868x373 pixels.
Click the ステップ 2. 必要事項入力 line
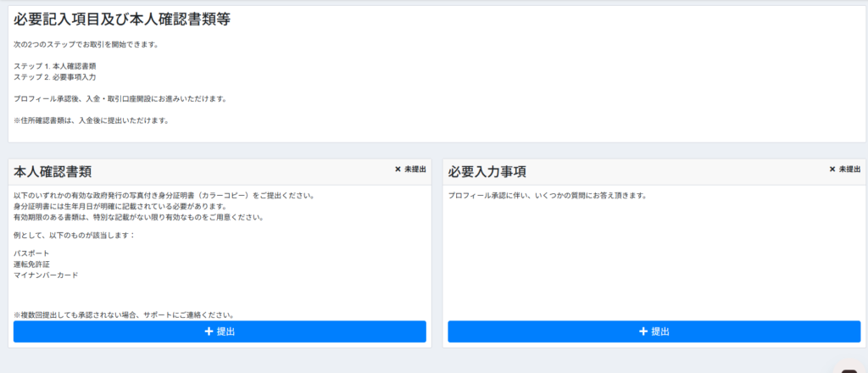55,77
